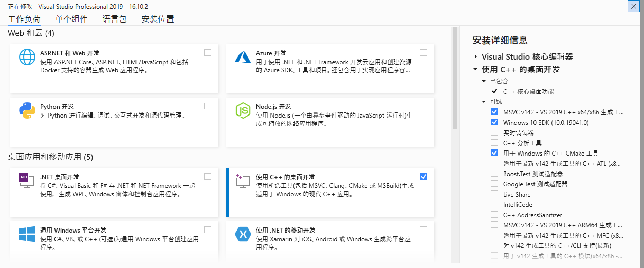
Task: Select the Node.js 开发 card title
Action: click(x=273, y=107)
